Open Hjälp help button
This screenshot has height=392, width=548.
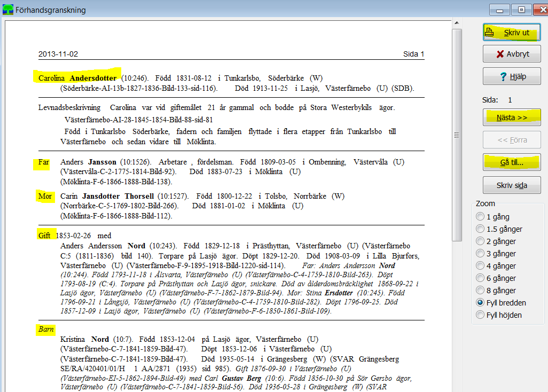point(512,76)
